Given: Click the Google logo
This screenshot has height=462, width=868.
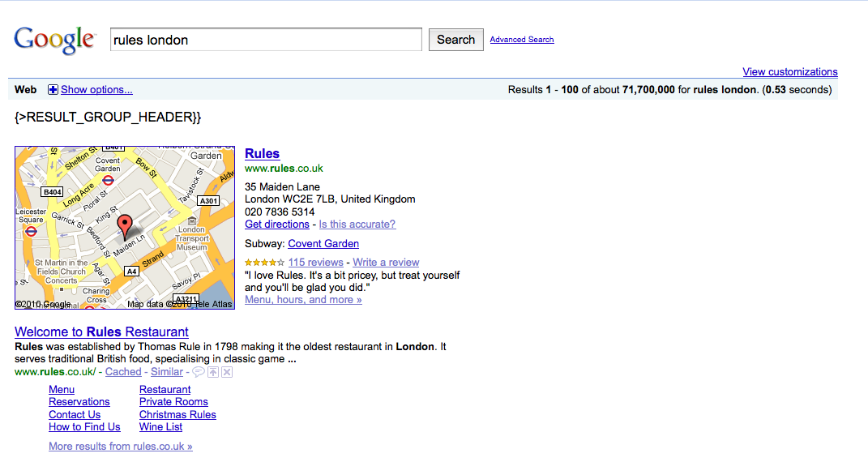Looking at the screenshot, I should click(x=54, y=40).
